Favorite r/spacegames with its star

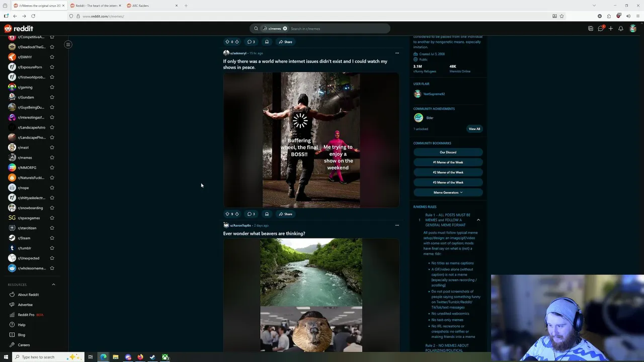point(52,218)
